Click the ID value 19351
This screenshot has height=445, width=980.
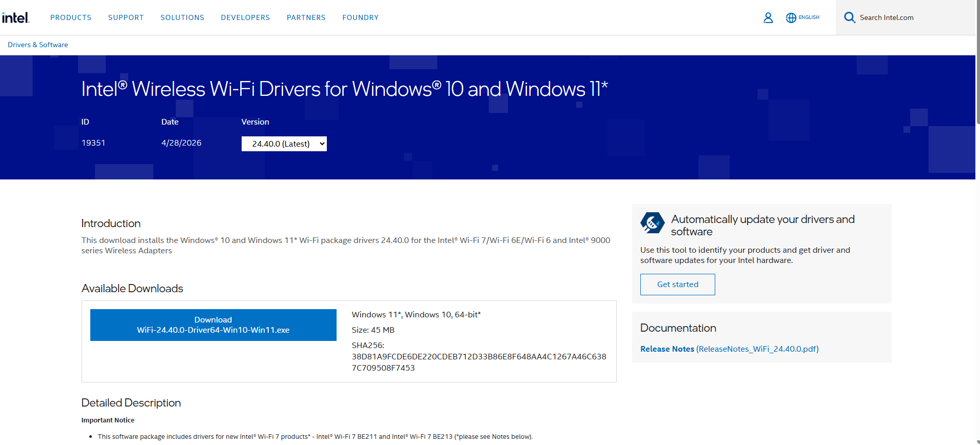[93, 143]
